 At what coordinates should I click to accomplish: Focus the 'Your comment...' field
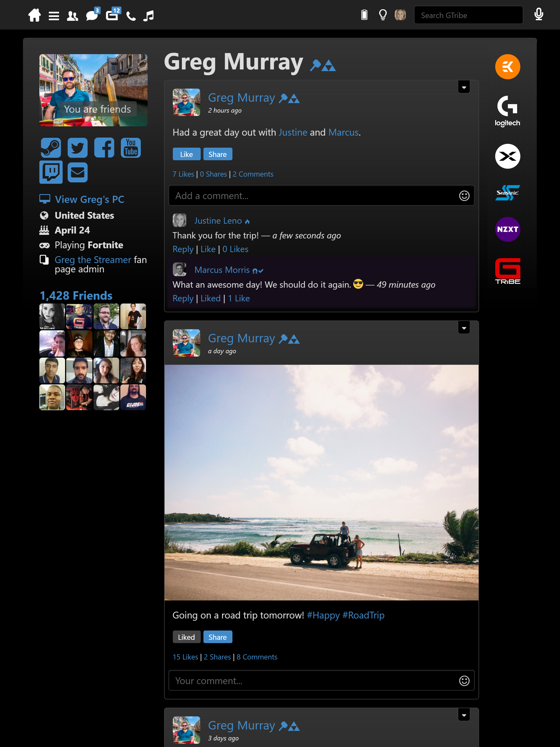(x=322, y=681)
